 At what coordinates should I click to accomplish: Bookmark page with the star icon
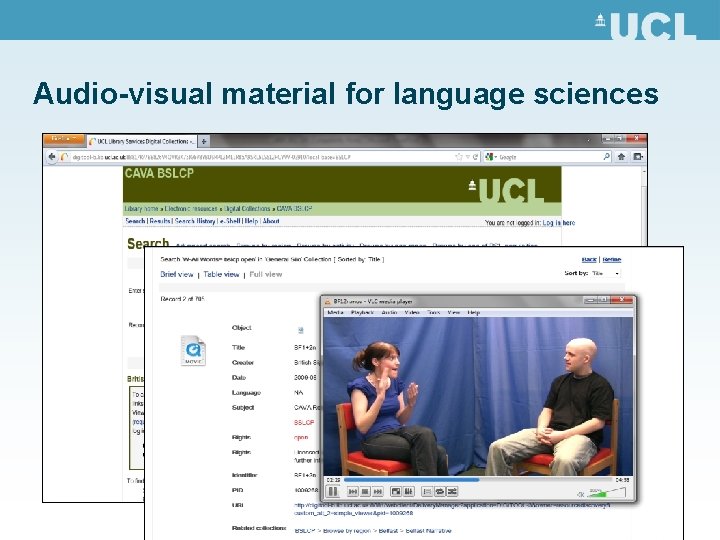click(458, 157)
